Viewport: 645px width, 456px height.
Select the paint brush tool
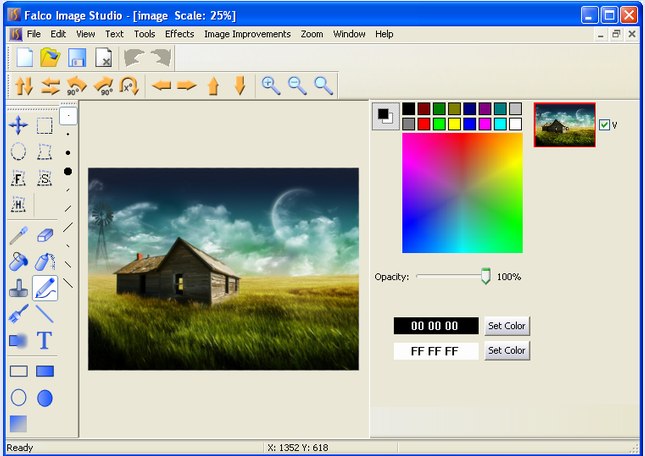click(19, 314)
